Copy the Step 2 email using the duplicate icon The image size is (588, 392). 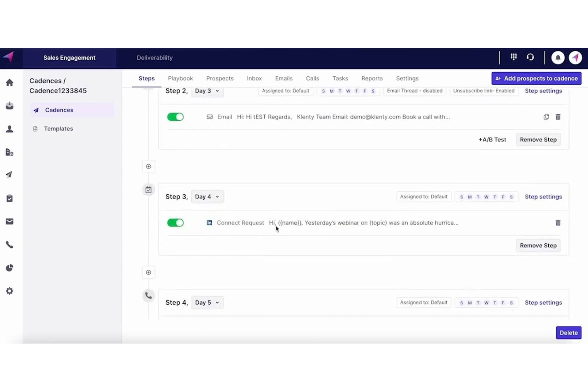pos(546,116)
